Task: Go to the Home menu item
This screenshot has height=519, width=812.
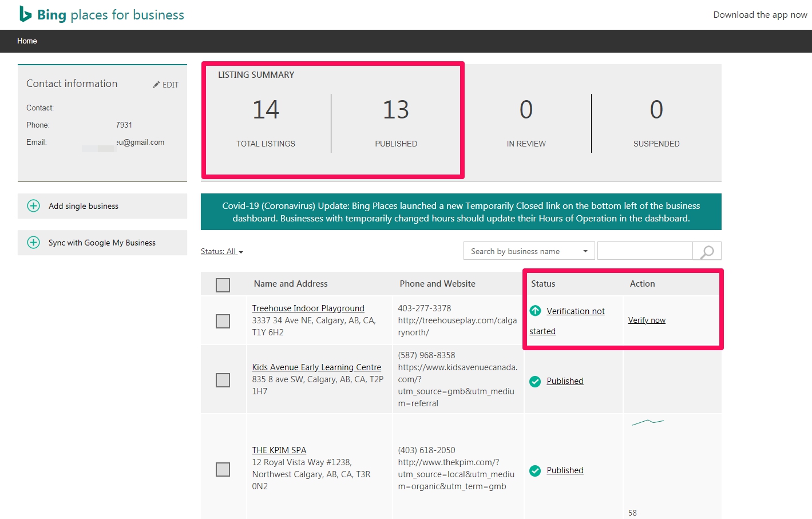Action: click(27, 41)
